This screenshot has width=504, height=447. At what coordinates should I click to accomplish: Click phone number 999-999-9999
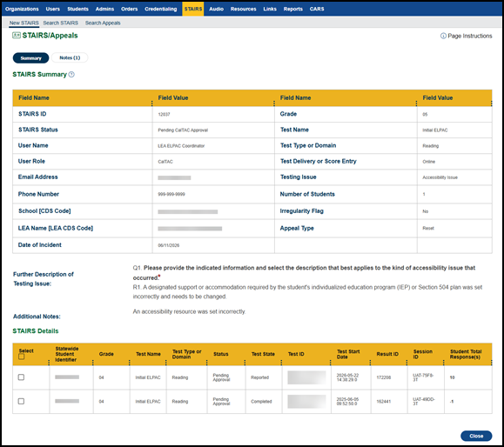(171, 194)
